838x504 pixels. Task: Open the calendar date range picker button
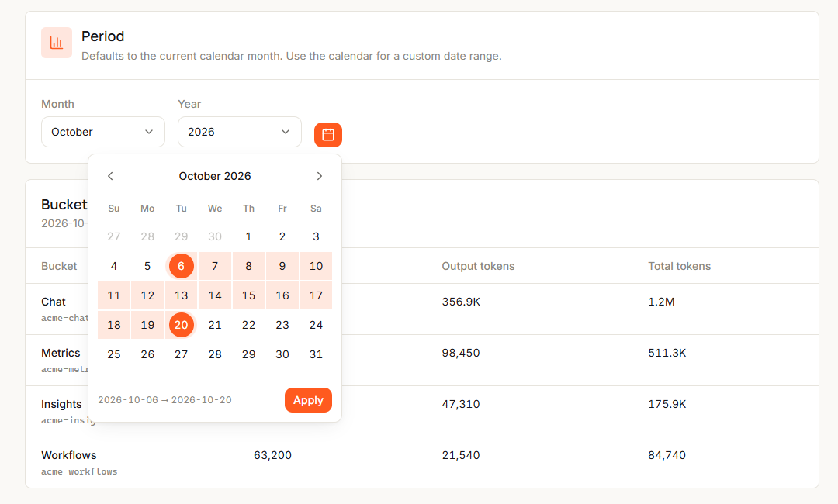(328, 135)
